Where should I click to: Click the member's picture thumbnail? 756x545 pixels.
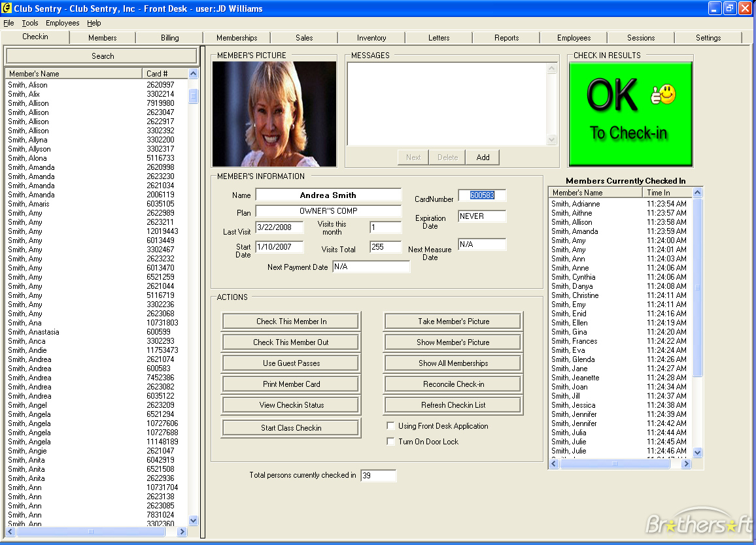(274, 114)
